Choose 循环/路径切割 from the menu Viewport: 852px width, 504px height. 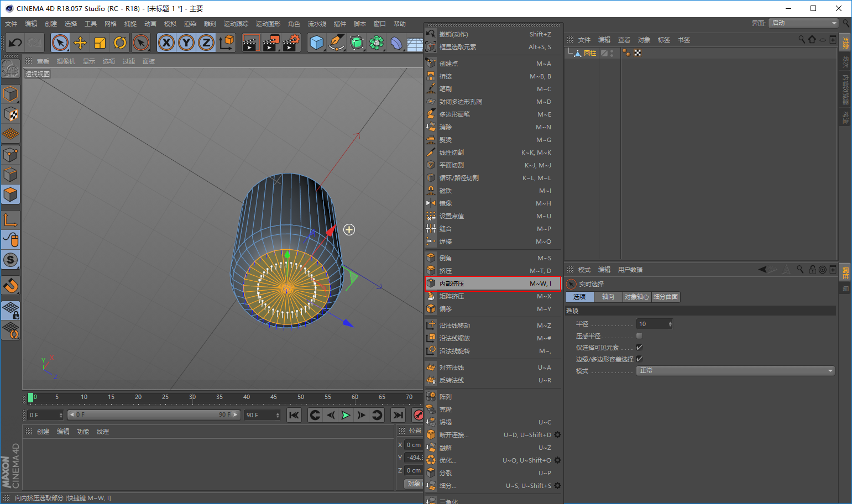click(493, 178)
